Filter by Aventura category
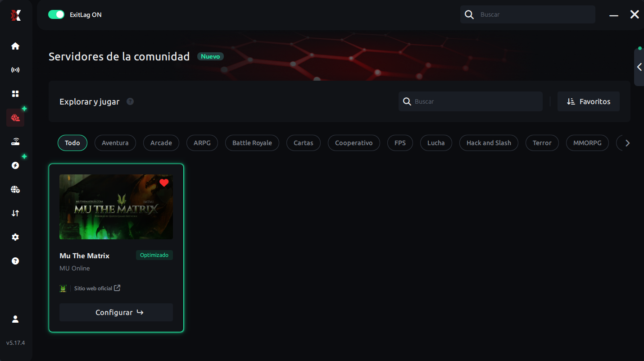Screen dimensions: 644x361 [115, 143]
